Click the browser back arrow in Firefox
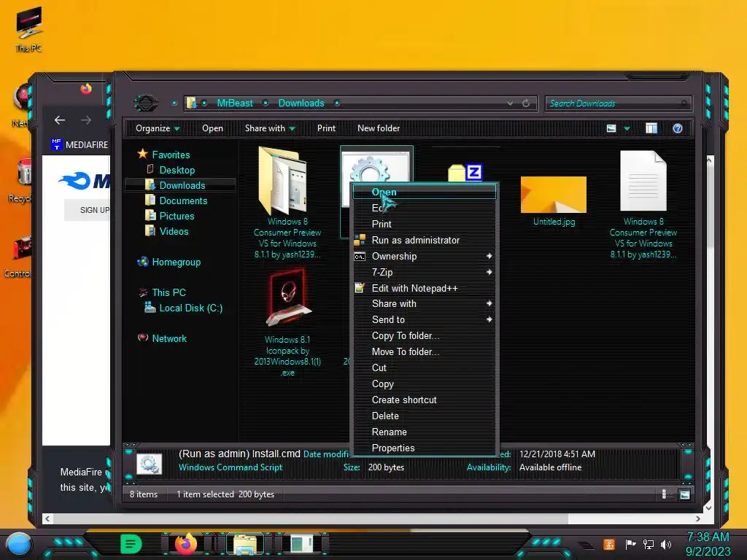The image size is (747, 560). click(60, 120)
